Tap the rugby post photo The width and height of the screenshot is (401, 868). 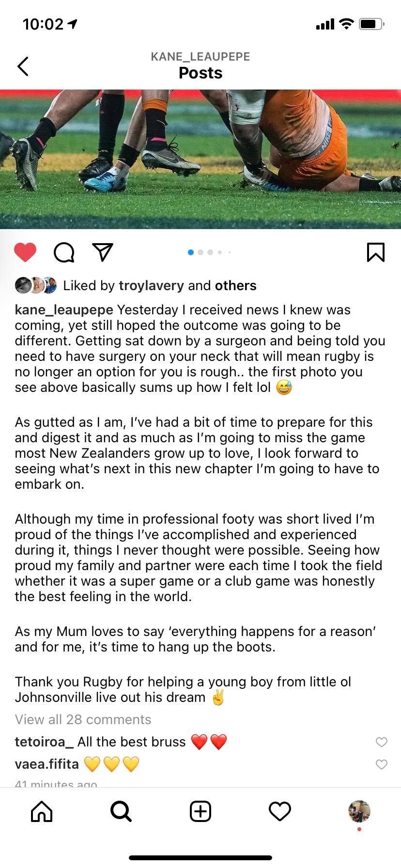click(200, 159)
